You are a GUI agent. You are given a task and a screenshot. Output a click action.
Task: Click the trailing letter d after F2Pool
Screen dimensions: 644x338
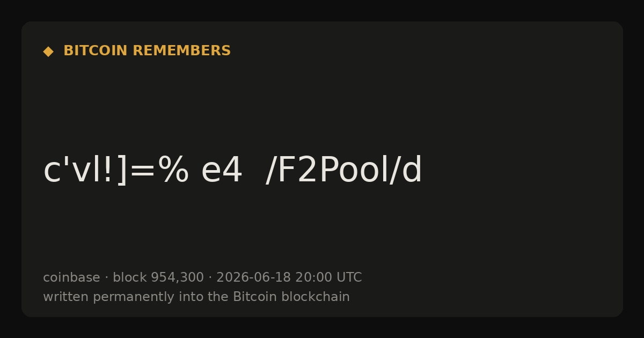412,171
